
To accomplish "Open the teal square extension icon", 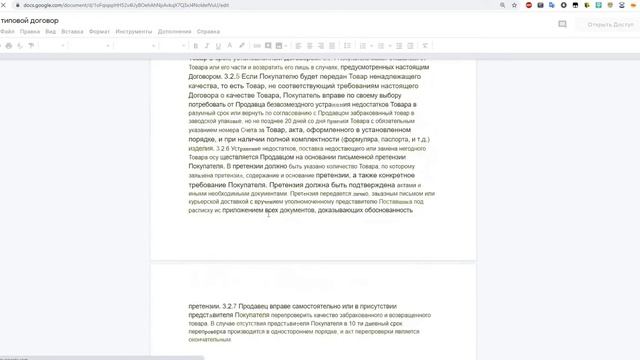I will (598, 5).
